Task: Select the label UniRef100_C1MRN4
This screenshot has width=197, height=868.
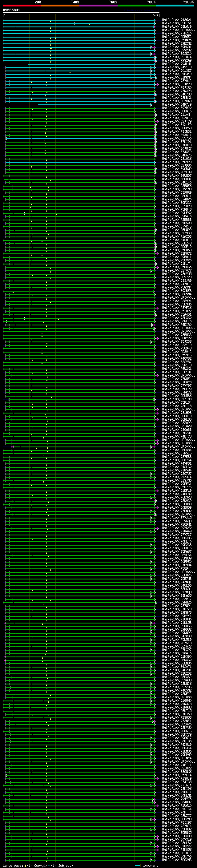Action: 176,78
